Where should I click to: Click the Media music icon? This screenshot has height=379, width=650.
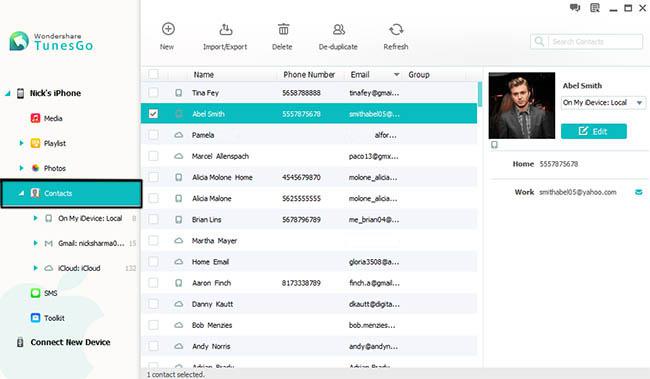(x=35, y=118)
